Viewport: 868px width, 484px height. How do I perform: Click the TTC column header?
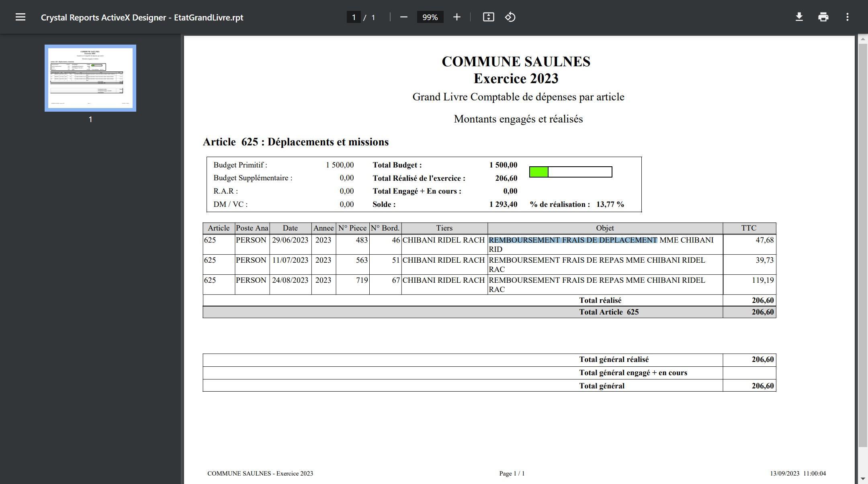tap(749, 228)
